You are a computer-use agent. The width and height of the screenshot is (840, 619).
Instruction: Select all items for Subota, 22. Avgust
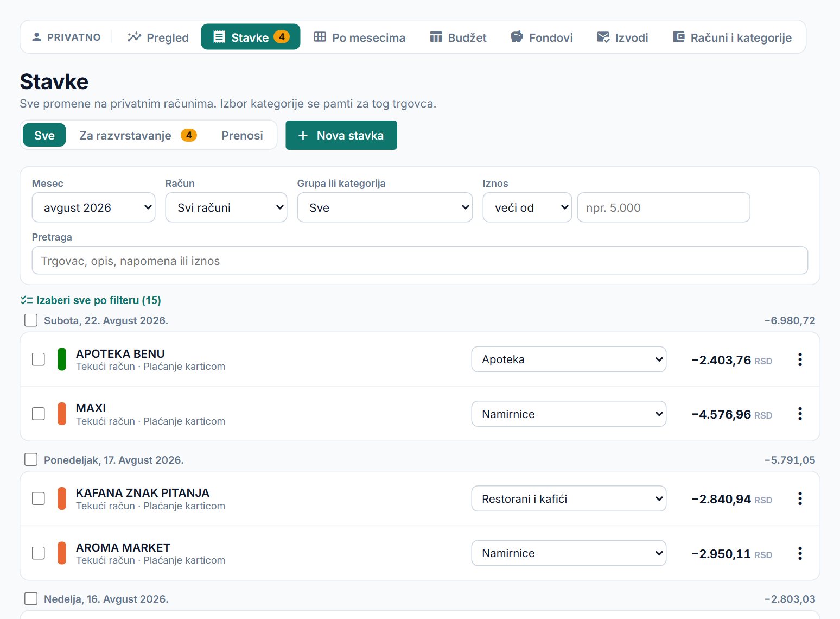pos(31,320)
